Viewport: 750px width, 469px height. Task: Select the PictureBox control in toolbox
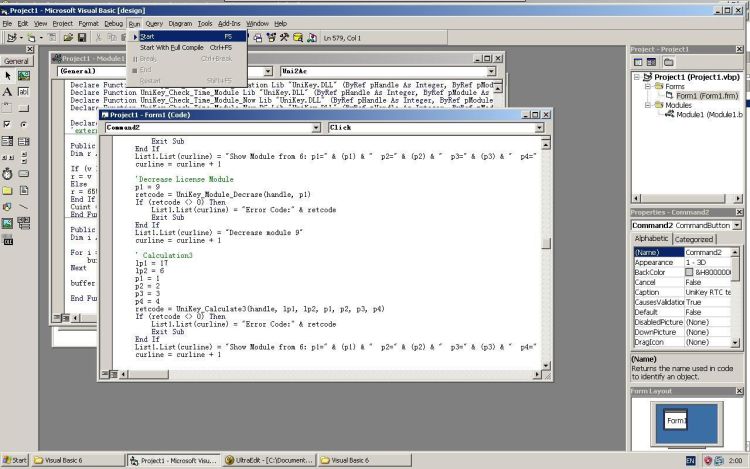coord(23,76)
